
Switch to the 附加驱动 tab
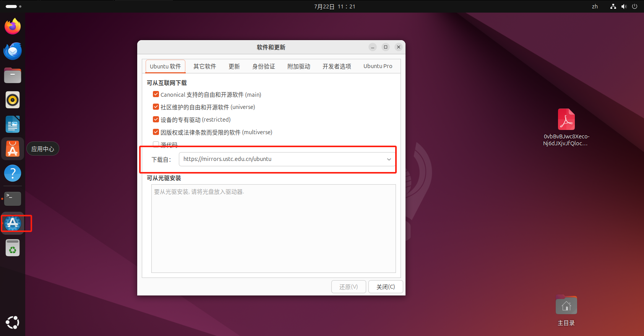[x=299, y=66]
